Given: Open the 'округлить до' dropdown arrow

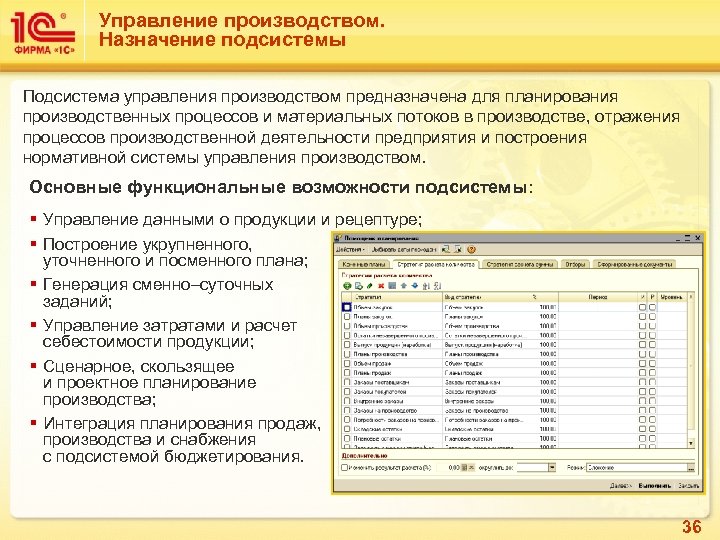Looking at the screenshot, I should click(x=552, y=467).
